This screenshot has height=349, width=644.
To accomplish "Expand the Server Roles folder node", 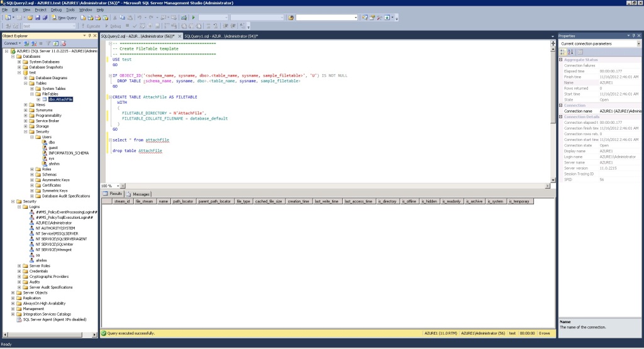I will 19,265.
